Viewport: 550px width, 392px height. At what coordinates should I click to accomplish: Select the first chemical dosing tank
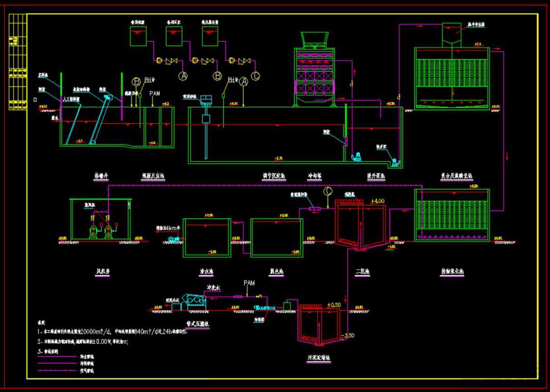pyautogui.click(x=138, y=36)
